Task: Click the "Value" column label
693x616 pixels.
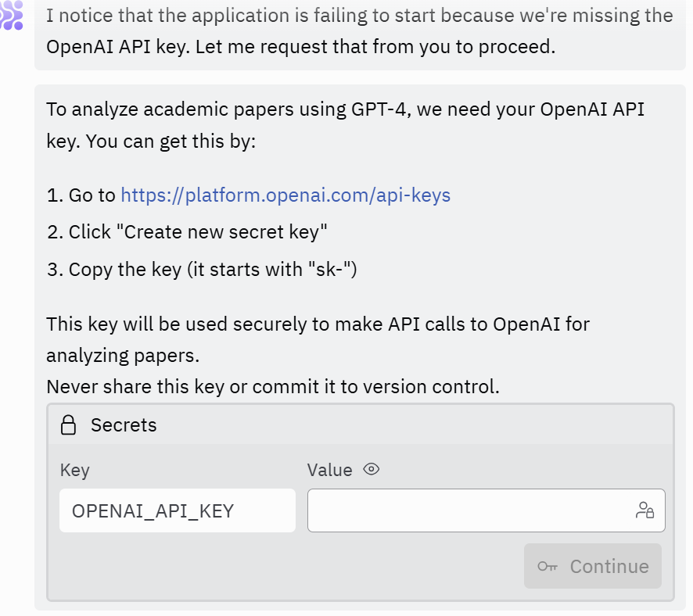Action: coord(329,470)
